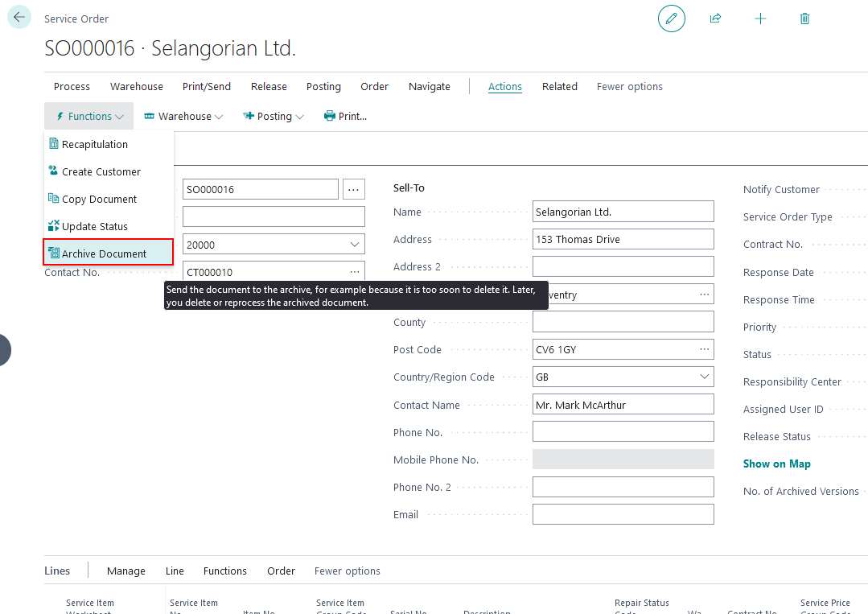Image resolution: width=868 pixels, height=614 pixels.
Task: Open the customer number 20000 dropdown
Action: pyautogui.click(x=352, y=243)
